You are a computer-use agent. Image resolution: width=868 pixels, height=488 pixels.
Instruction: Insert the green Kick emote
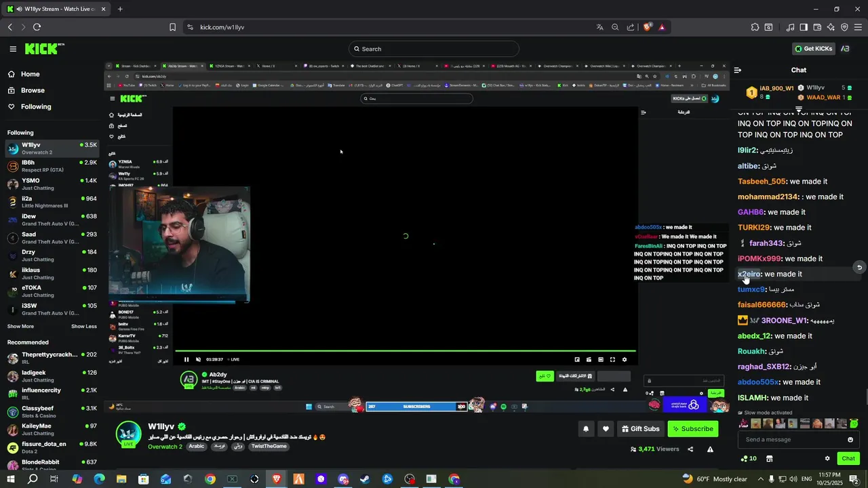pyautogui.click(x=854, y=424)
